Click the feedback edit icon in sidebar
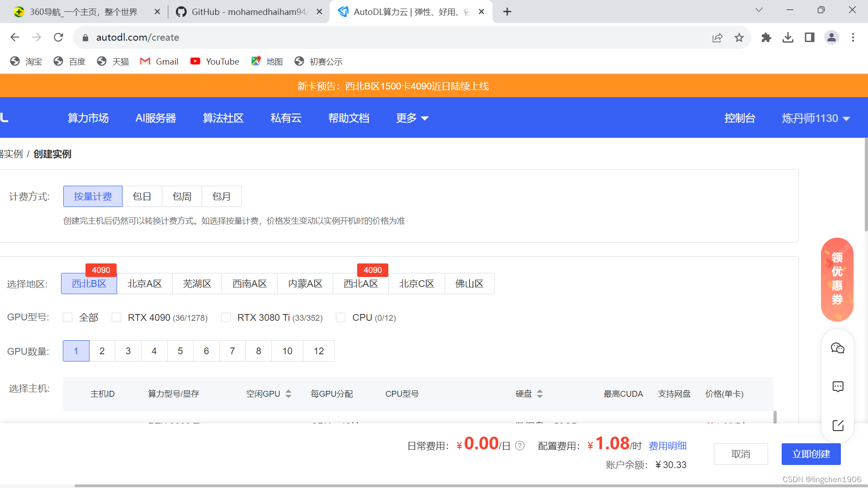 [838, 425]
